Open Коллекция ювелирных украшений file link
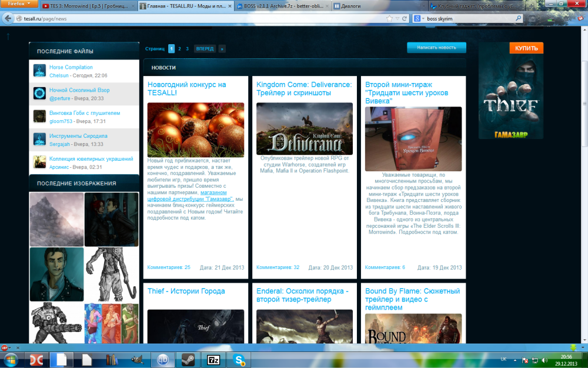This screenshot has height=368, width=588. tap(91, 159)
